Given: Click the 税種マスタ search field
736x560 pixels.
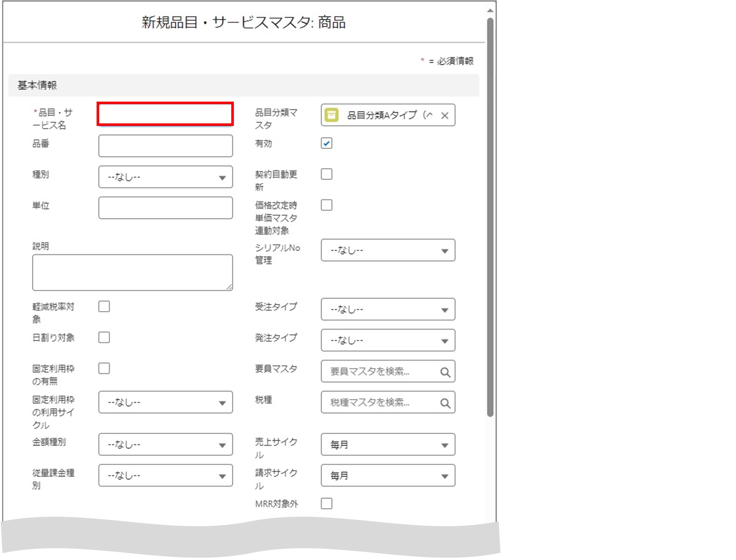Looking at the screenshot, I should tap(388, 402).
